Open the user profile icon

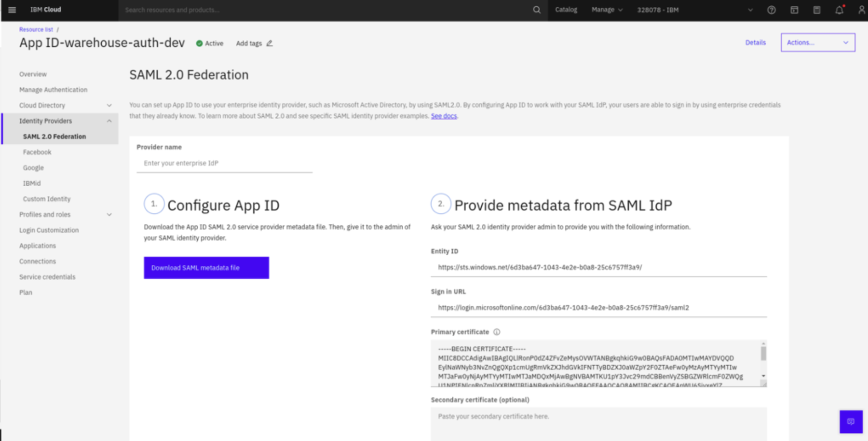[x=862, y=10]
